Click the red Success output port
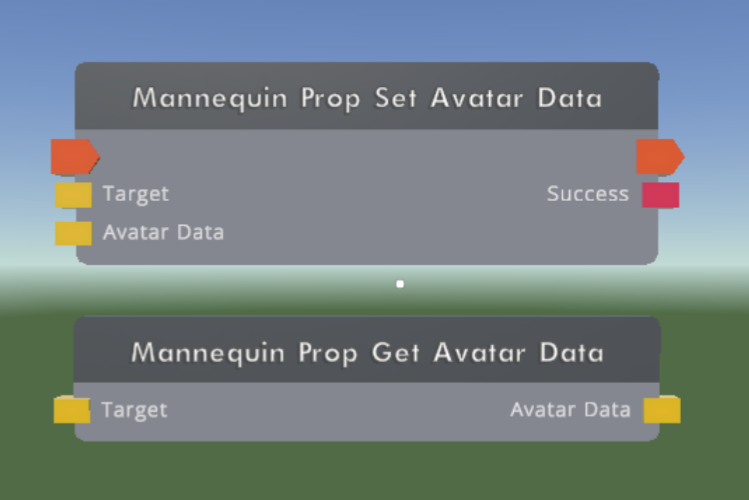This screenshot has height=500, width=749. click(x=661, y=195)
